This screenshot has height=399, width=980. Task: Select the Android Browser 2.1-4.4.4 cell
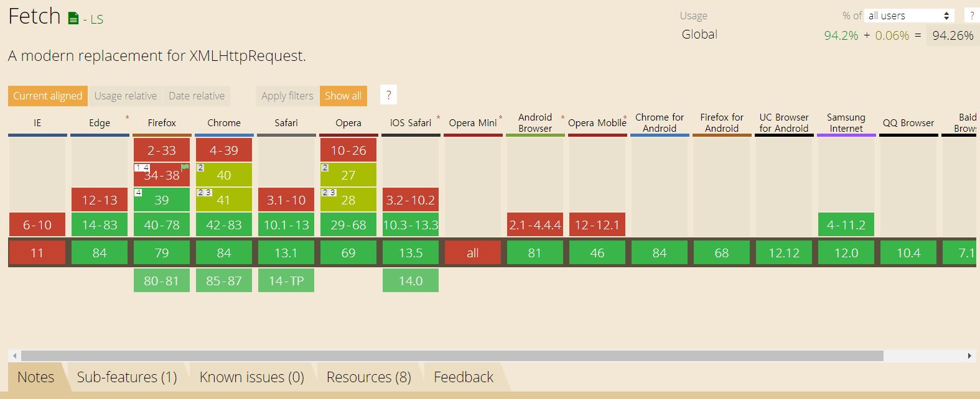pyautogui.click(x=535, y=224)
